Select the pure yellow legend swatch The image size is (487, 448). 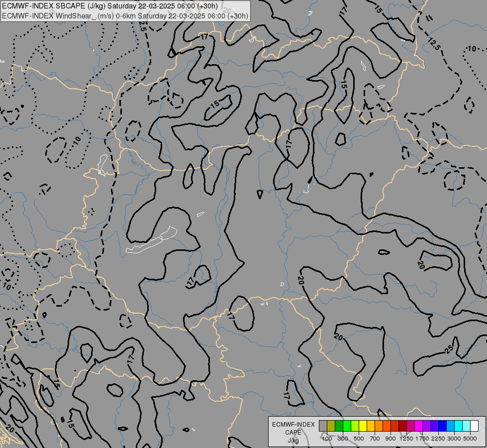coord(363,426)
